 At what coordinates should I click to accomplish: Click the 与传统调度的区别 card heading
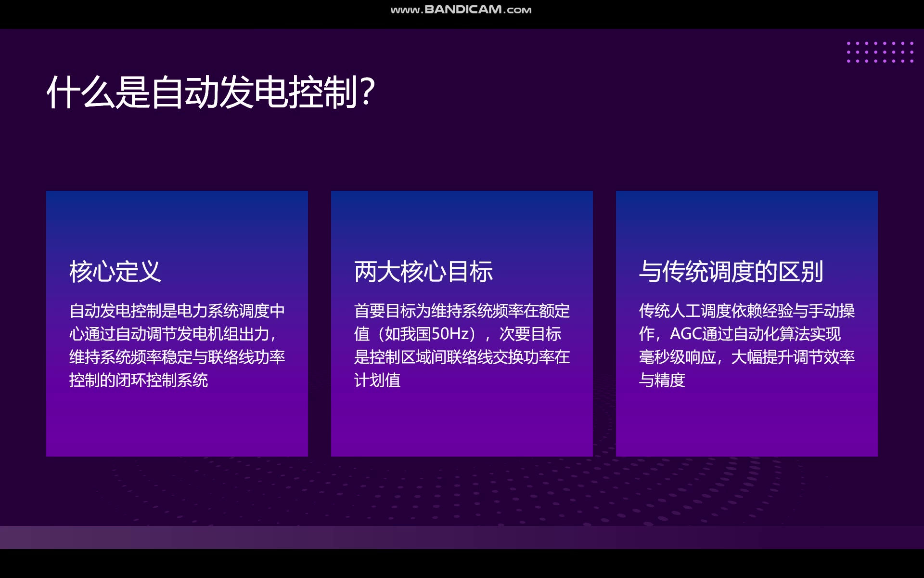tap(731, 272)
